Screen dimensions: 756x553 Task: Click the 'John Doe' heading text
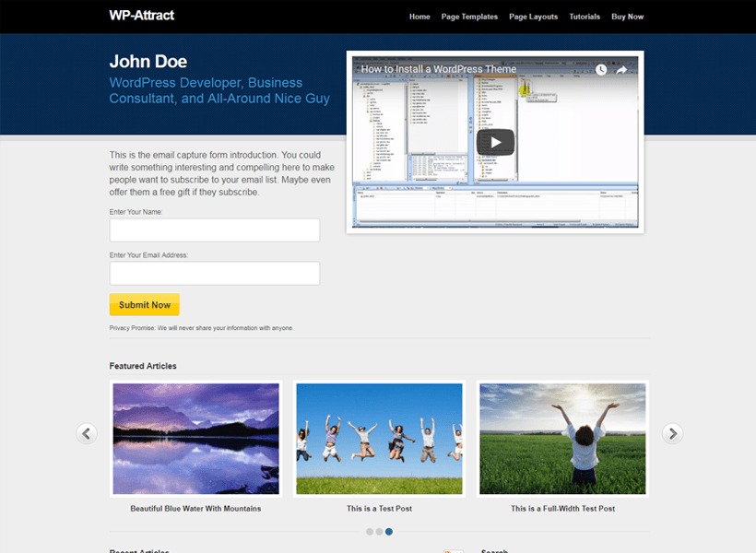coord(148,61)
